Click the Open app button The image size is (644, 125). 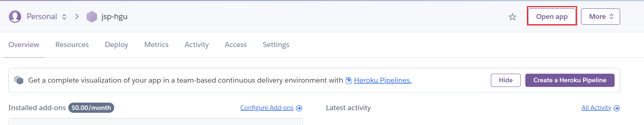click(551, 17)
